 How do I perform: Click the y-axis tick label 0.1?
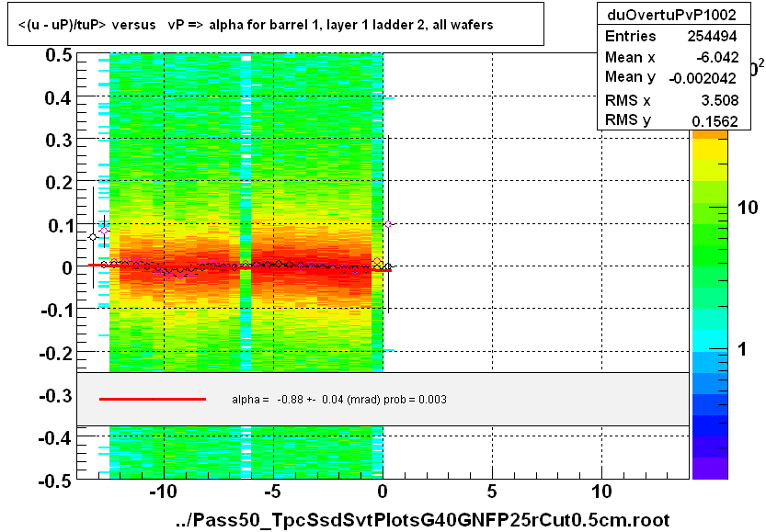(60, 226)
